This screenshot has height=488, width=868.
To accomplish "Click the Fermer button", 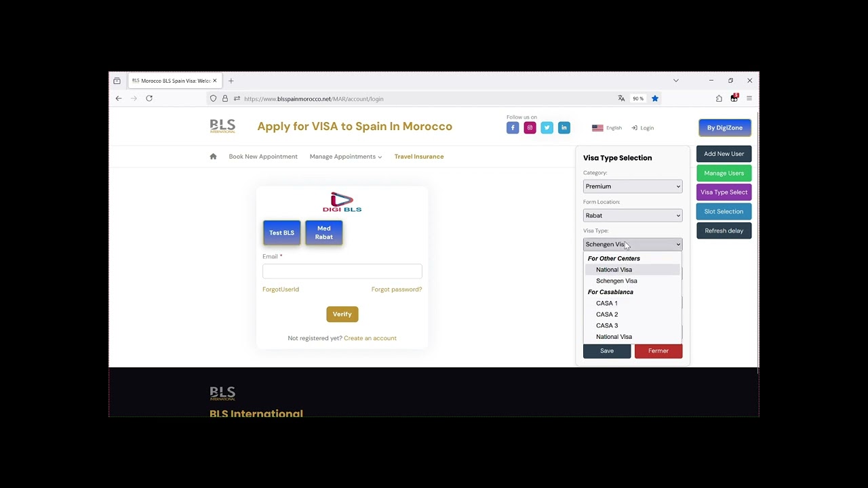I will (658, 351).
